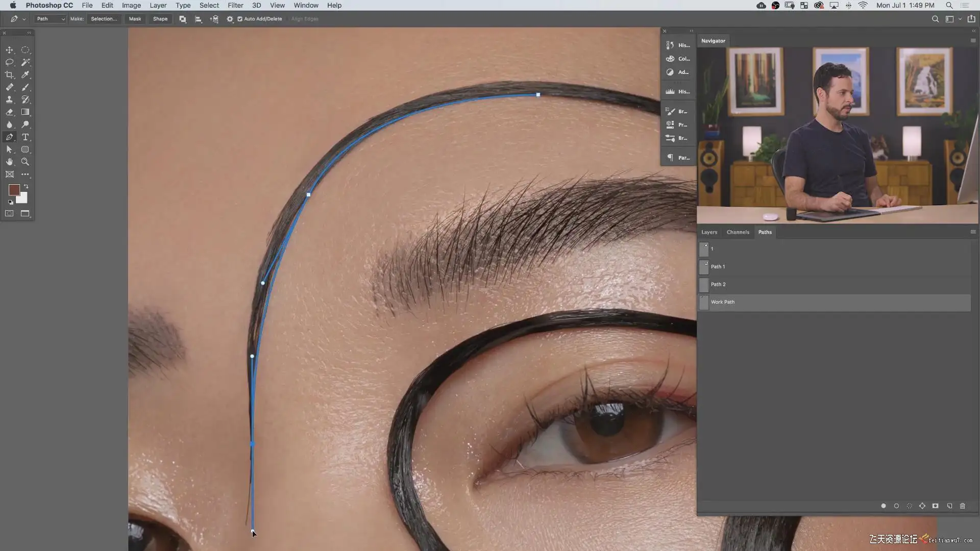This screenshot has height=551, width=980.
Task: Select the Move tool
Action: click(x=9, y=50)
